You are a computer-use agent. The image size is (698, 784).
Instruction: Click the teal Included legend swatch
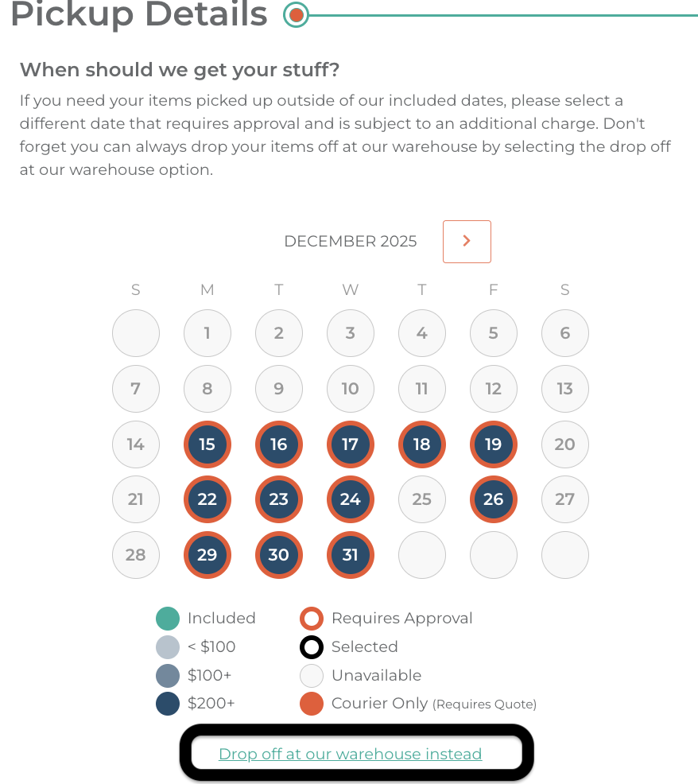(x=168, y=619)
